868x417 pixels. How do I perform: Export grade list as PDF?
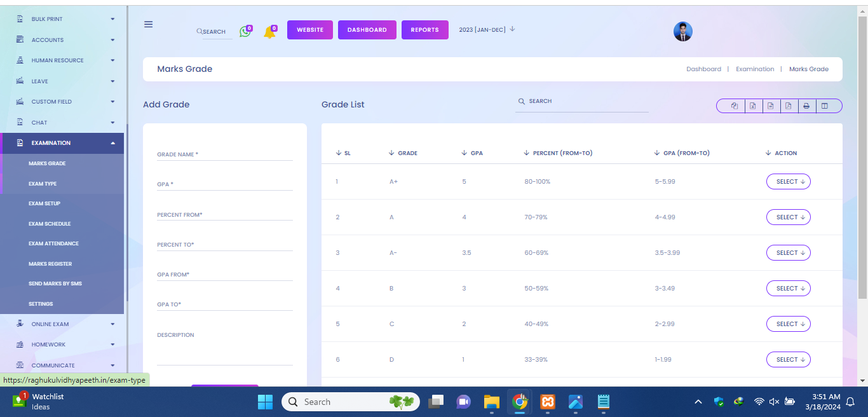pyautogui.click(x=788, y=106)
